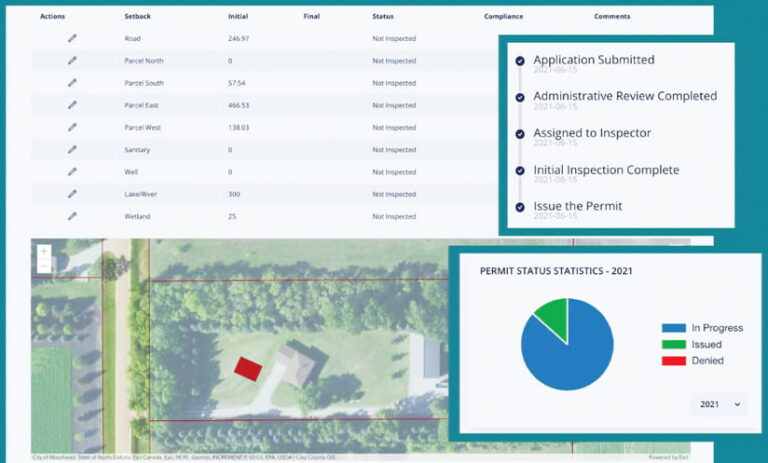768x463 pixels.
Task: Click Initial Inspection Complete check marker
Action: coord(520,171)
